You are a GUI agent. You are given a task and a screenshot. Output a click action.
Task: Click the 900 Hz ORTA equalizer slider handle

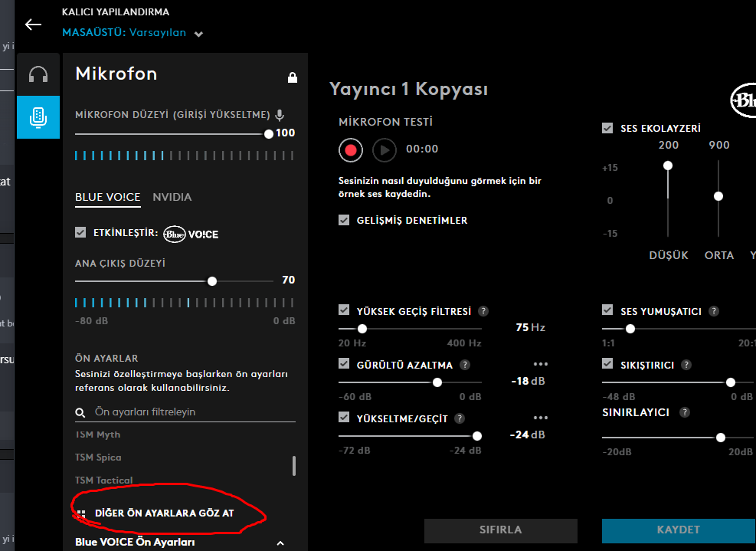coord(718,196)
